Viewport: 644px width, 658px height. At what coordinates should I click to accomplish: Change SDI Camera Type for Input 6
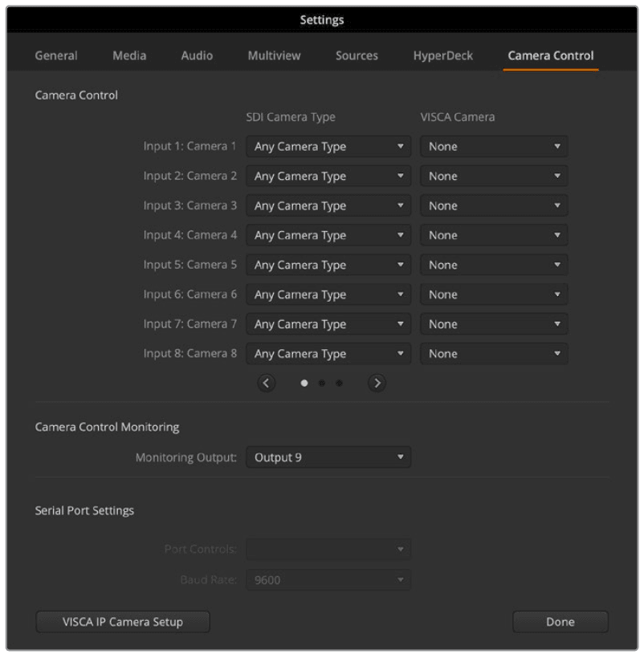328,294
